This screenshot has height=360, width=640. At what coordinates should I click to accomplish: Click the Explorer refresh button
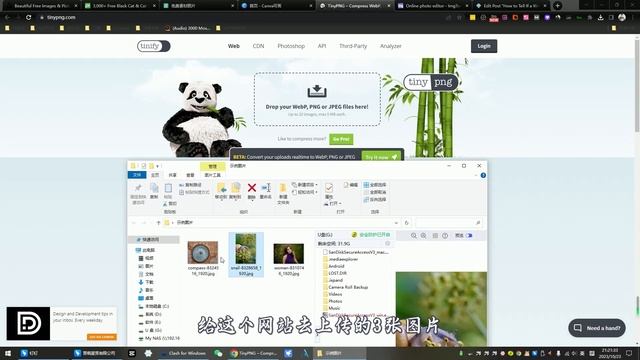click(x=407, y=223)
